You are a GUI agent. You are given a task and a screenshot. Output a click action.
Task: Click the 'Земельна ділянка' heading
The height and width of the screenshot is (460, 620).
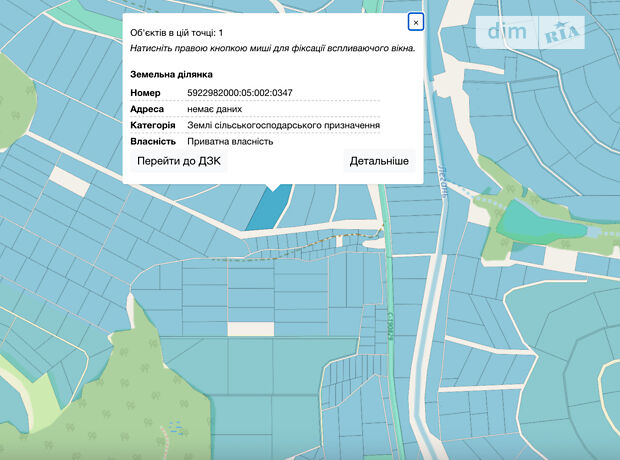(171, 74)
